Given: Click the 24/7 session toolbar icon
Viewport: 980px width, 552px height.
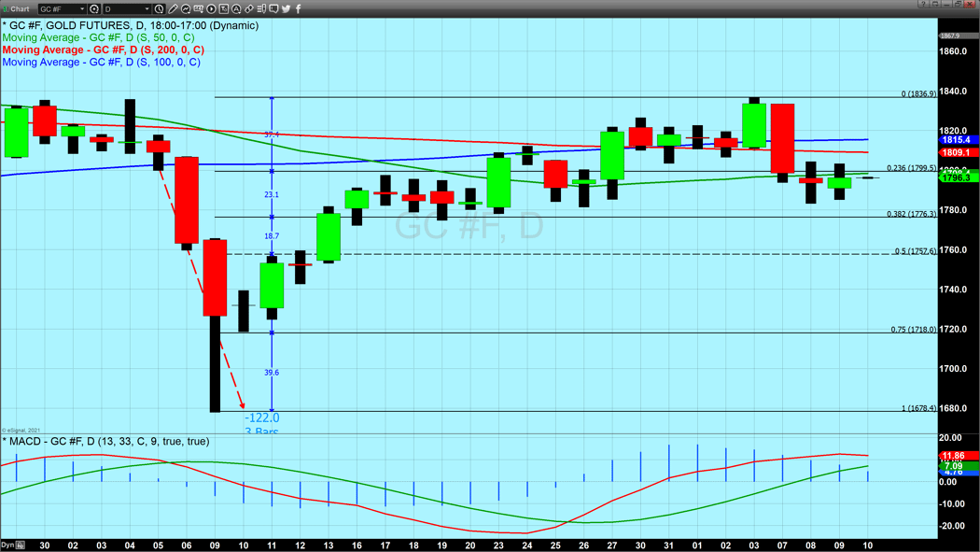Looking at the screenshot, I should 198,8.
